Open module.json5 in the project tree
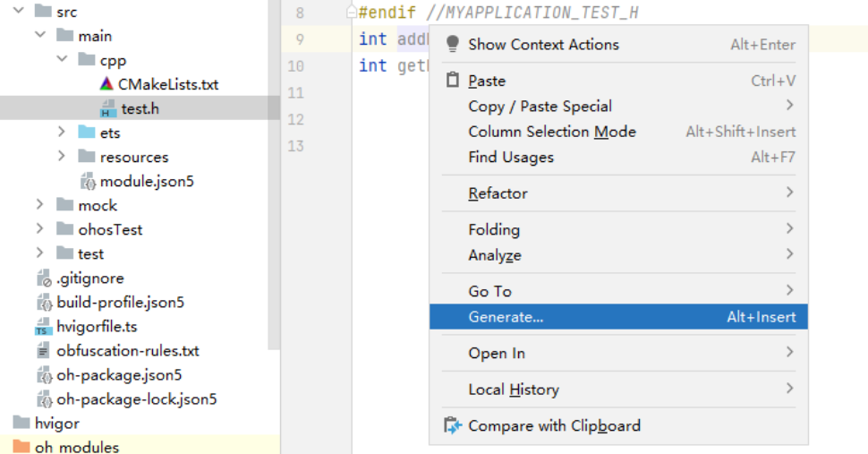Screen dimensions: 868x454 coord(147,182)
